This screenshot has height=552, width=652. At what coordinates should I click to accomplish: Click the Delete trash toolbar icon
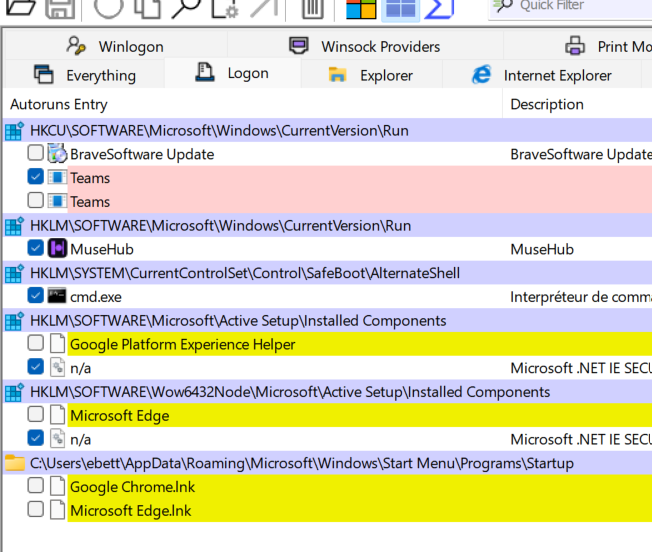pos(313,8)
